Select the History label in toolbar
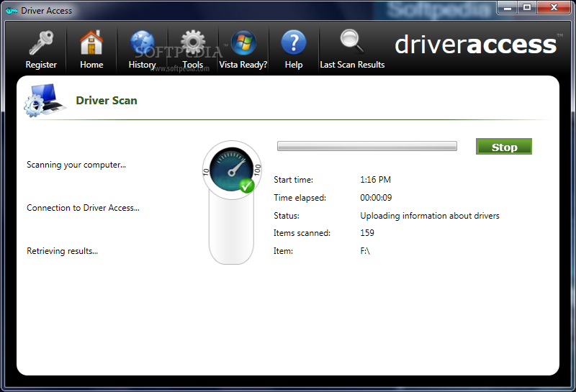576x392 pixels. tap(142, 65)
